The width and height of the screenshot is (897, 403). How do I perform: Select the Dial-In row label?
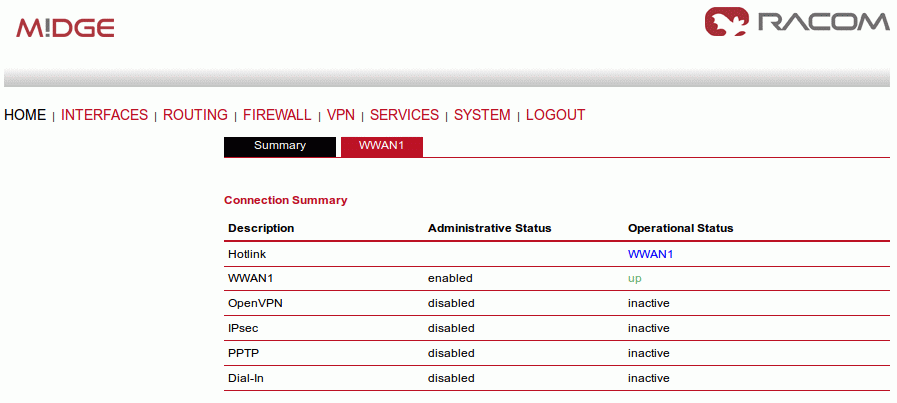[x=246, y=378]
